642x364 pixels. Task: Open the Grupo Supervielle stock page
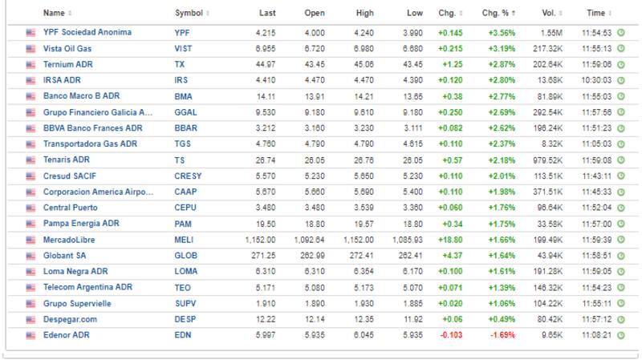pyautogui.click(x=77, y=303)
